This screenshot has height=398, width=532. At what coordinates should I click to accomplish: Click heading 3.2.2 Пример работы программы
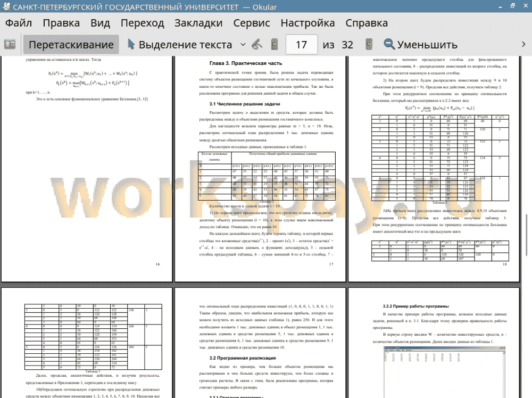416,306
